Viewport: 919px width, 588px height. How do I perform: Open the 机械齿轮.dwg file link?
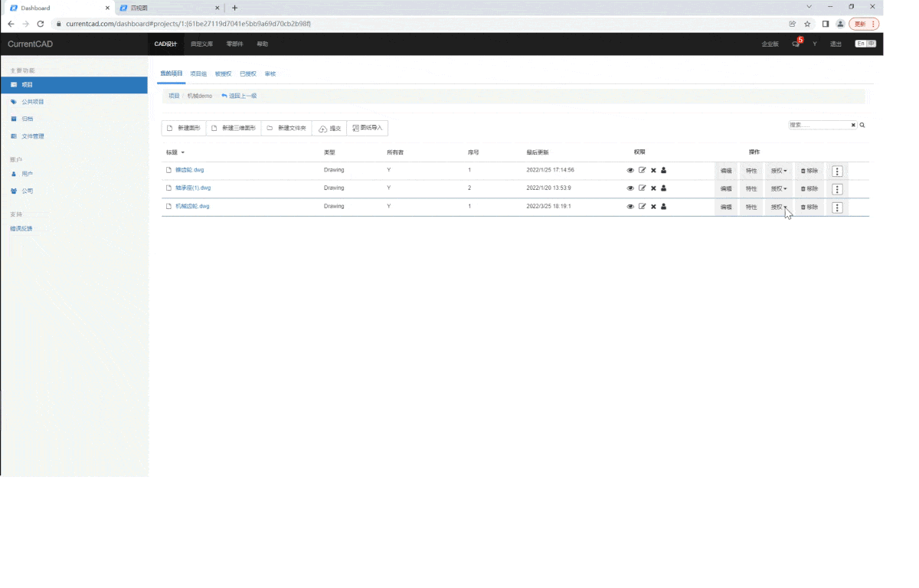click(x=192, y=207)
